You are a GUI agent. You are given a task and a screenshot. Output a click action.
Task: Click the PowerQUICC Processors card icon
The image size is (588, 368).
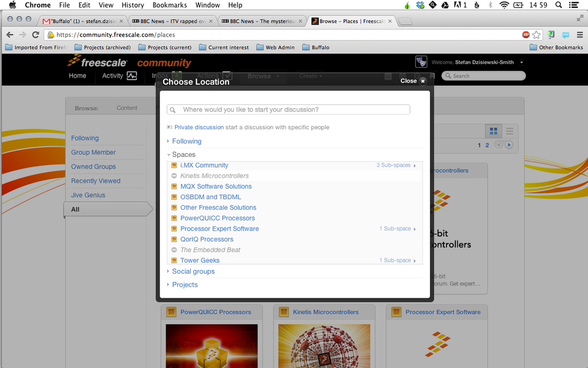[171, 312]
